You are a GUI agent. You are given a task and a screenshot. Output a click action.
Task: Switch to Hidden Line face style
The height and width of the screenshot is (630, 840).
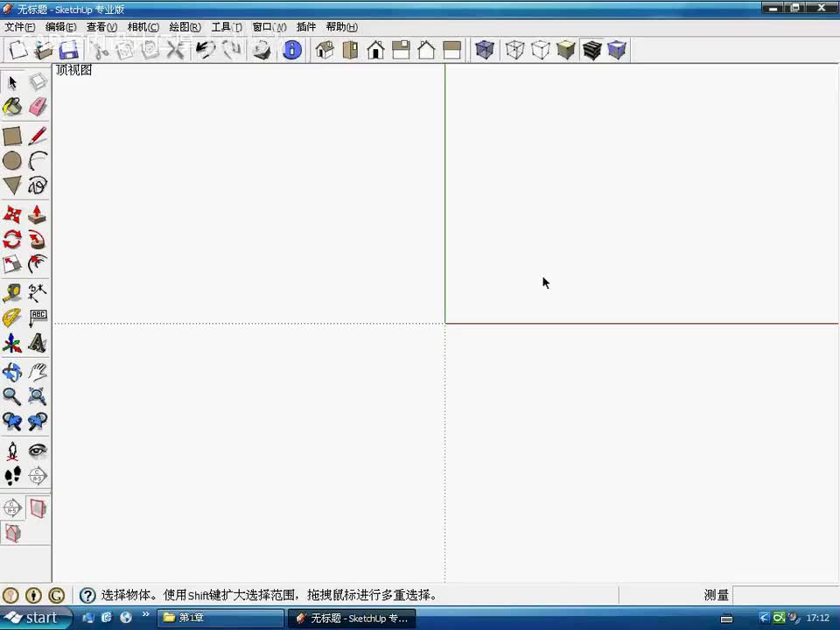coord(541,50)
